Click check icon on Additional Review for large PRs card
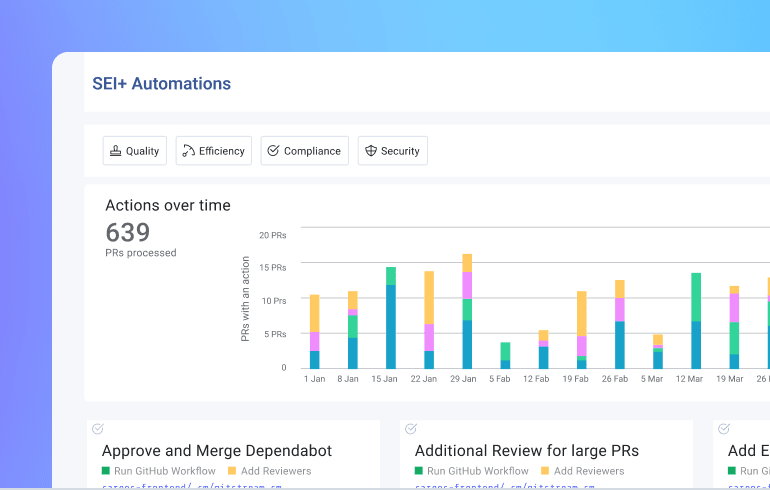This screenshot has width=770, height=490. 411,429
